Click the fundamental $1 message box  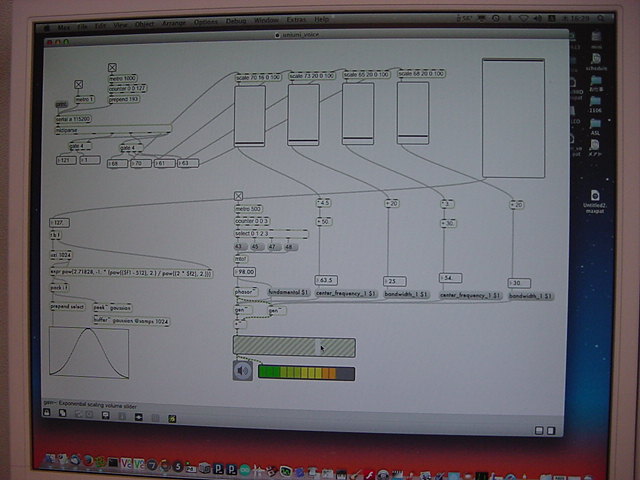(x=289, y=293)
